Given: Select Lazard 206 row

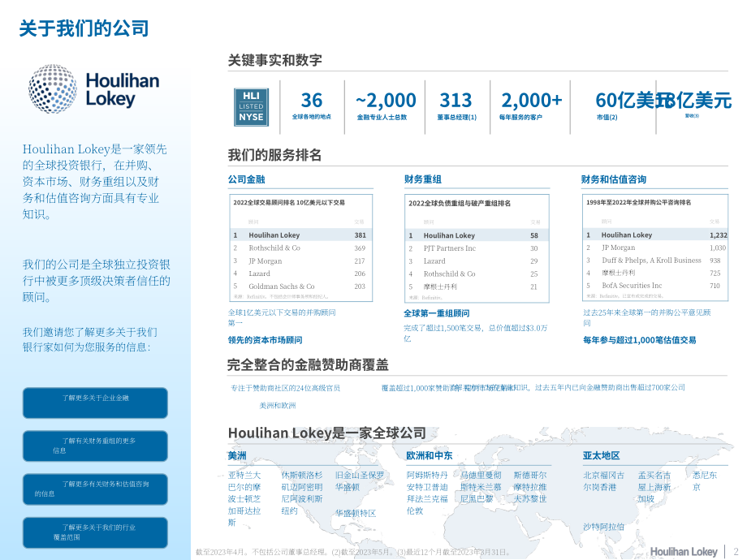Looking at the screenshot, I should (x=300, y=274).
